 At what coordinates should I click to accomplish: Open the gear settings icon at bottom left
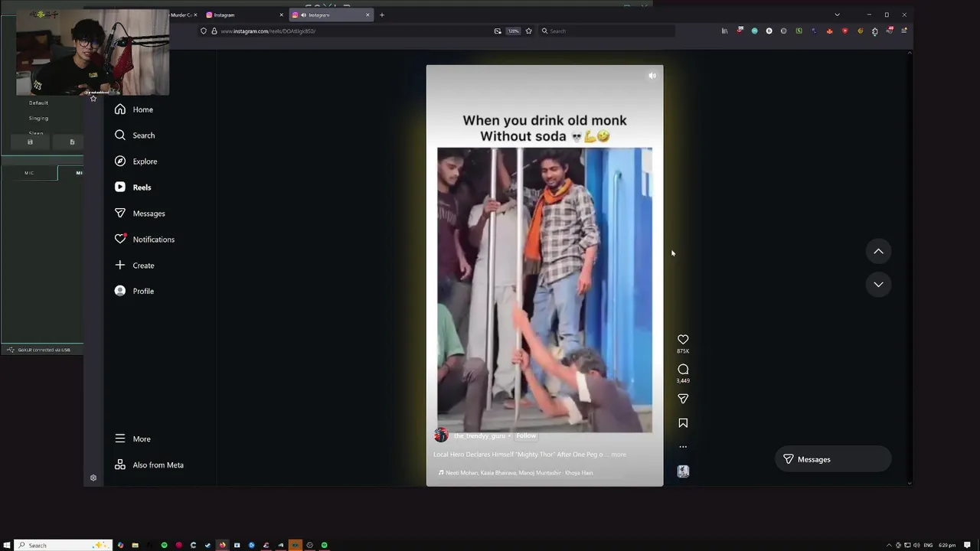[x=93, y=478]
